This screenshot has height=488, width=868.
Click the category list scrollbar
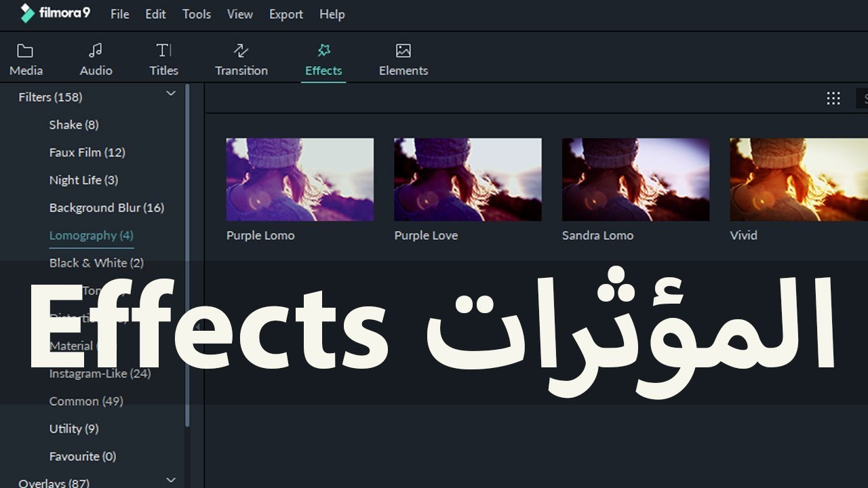(x=188, y=255)
